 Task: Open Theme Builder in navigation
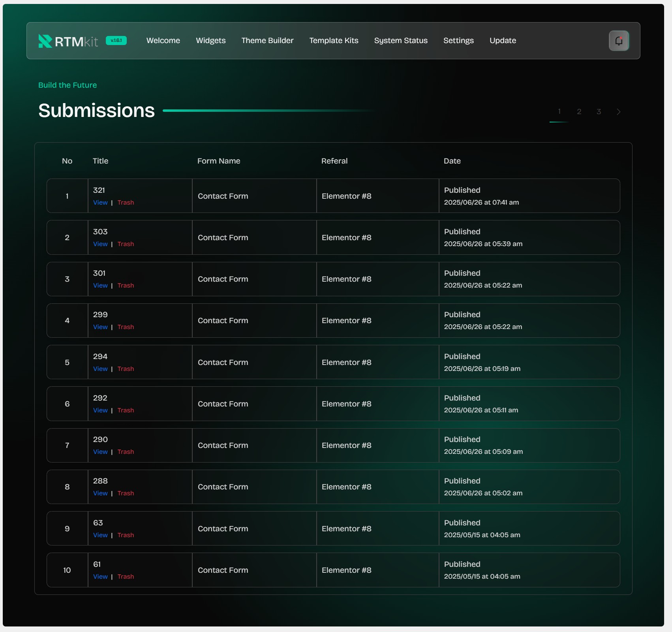267,41
